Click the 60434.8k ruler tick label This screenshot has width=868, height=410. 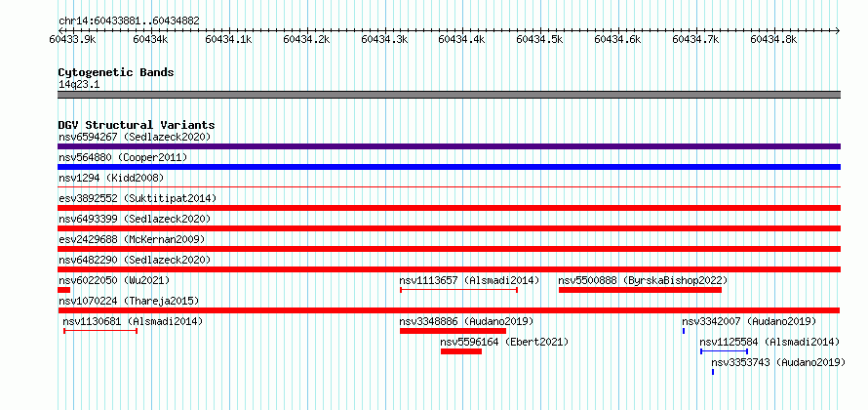pyautogui.click(x=774, y=39)
